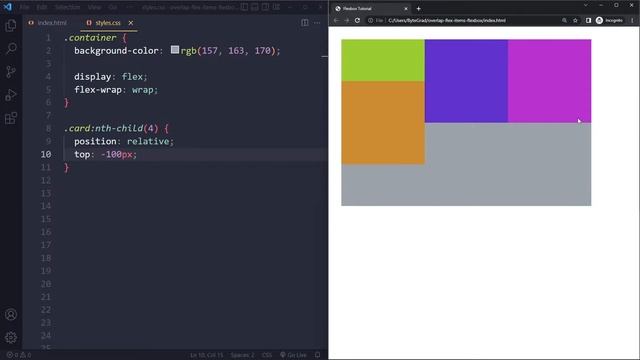Expand the overflow menu ellipsis in menu bar
Screen dimensions: 640x360
(x=129, y=7)
